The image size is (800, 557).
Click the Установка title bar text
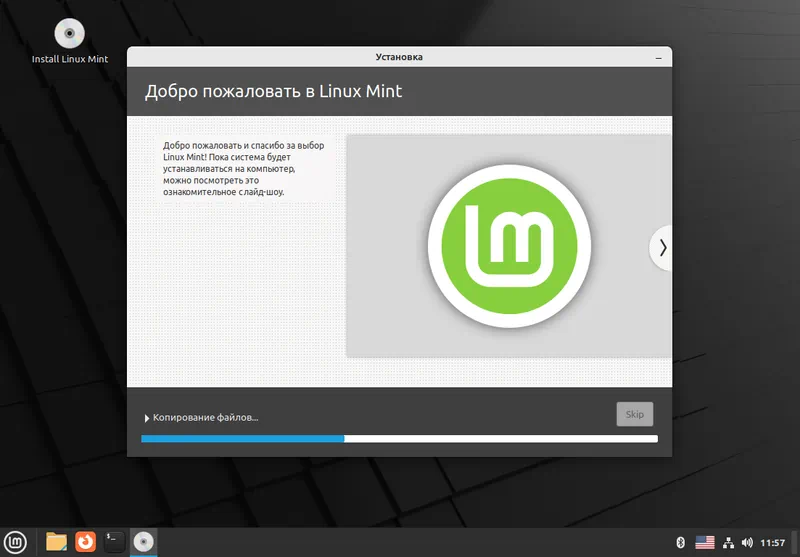[x=399, y=57]
